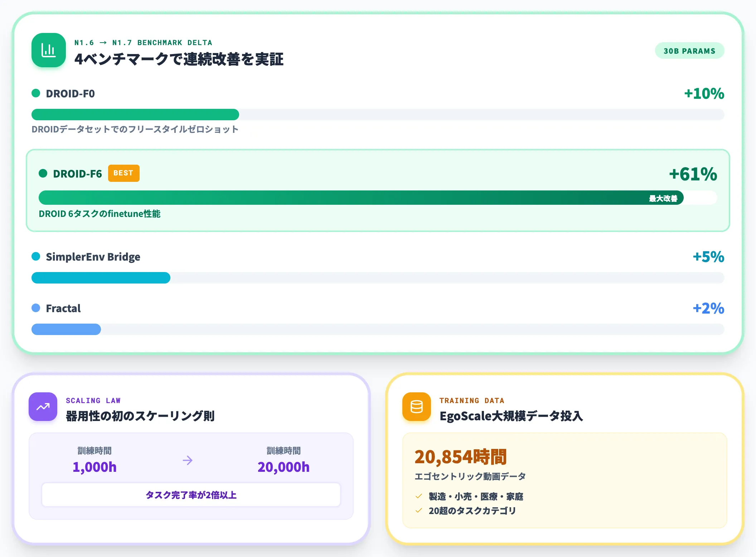The height and width of the screenshot is (557, 756).
Task: Click the purple trending-up scaling law icon
Action: pyautogui.click(x=43, y=407)
